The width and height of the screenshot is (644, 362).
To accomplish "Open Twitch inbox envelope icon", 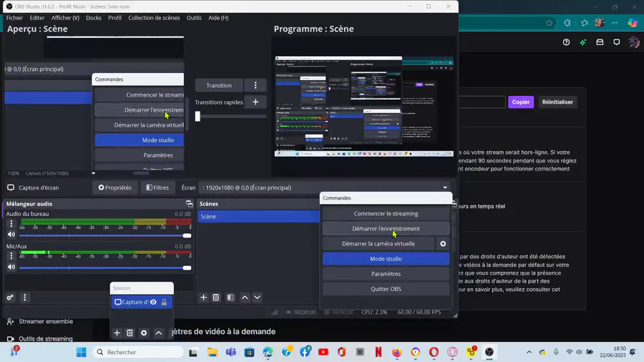I will click(600, 42).
